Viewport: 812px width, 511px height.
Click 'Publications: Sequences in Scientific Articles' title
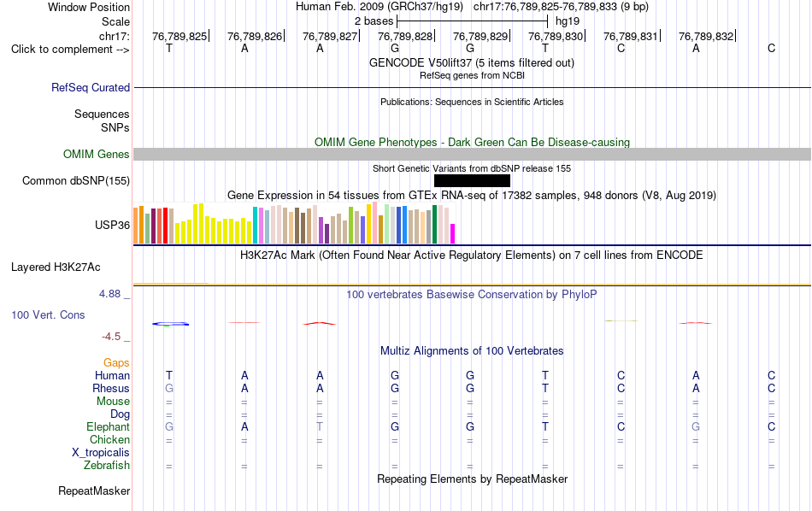click(x=472, y=102)
